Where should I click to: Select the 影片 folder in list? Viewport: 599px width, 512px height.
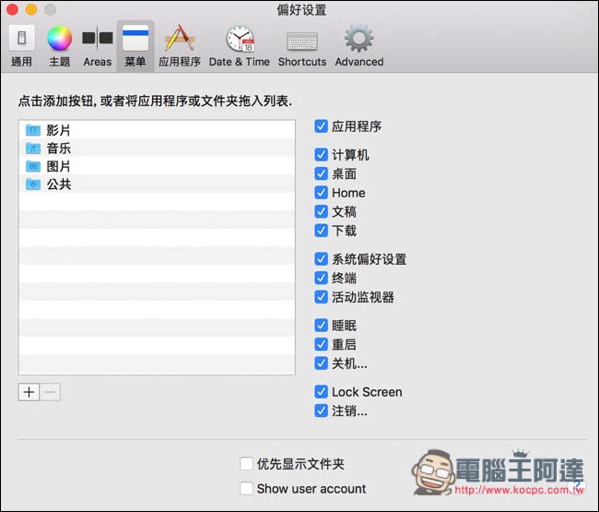tap(157, 130)
